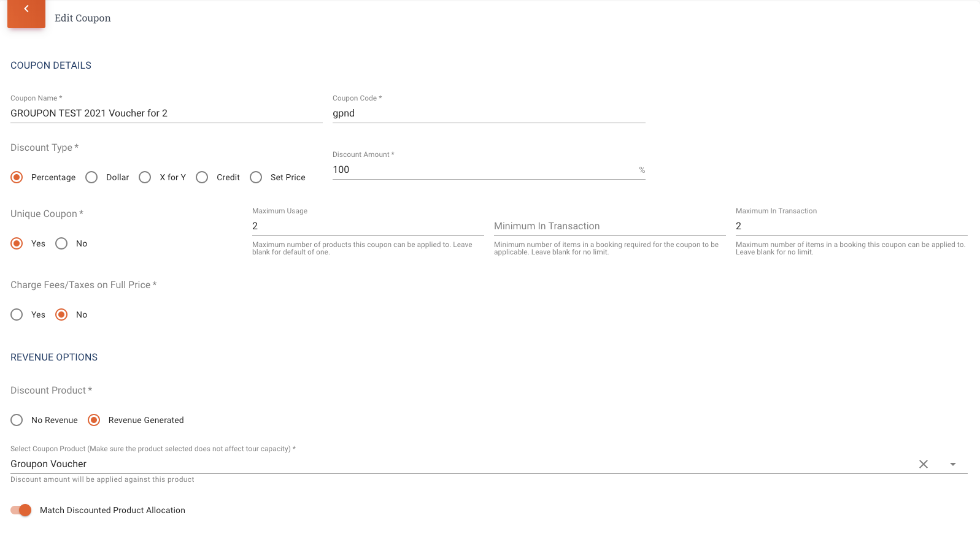Click the Edit Coupon page title
The image size is (980, 534).
(83, 18)
